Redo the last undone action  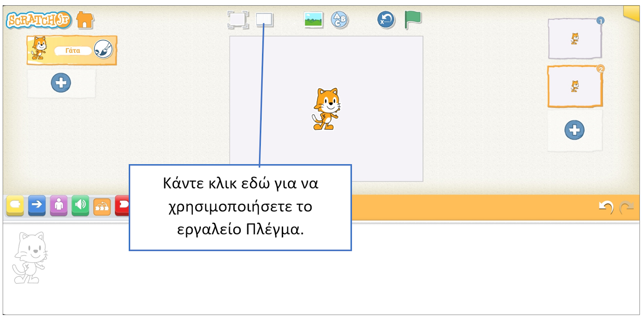click(626, 207)
